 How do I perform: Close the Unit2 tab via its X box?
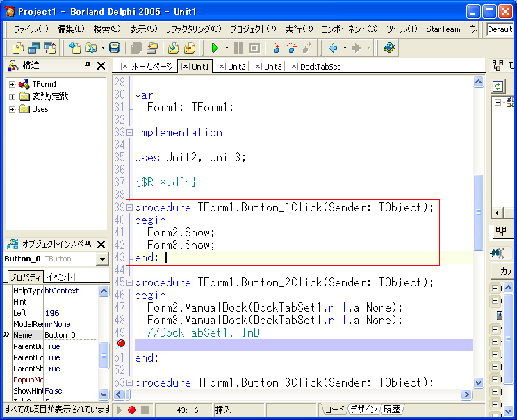pos(222,67)
